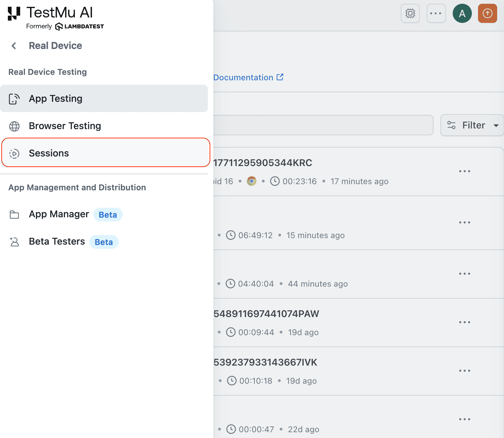This screenshot has width=504, height=438.
Task: Click the Filter dropdown caret arrow
Action: [x=496, y=125]
